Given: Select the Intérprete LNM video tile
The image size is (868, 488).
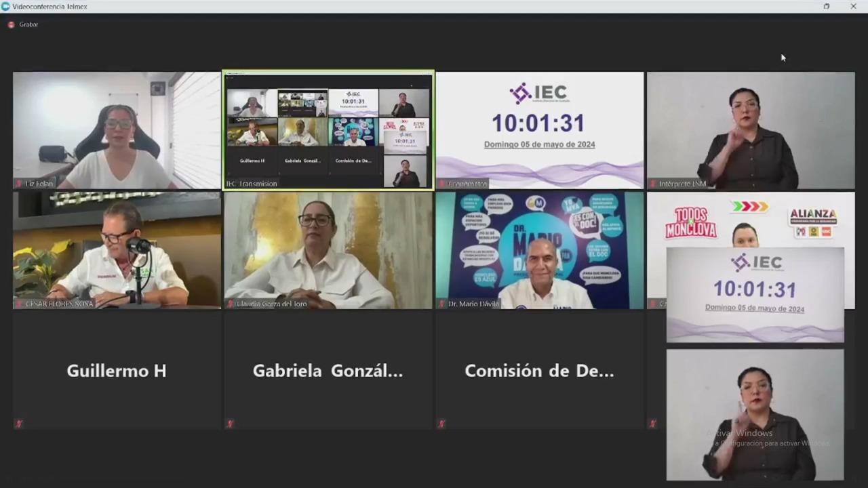Looking at the screenshot, I should click(x=751, y=129).
